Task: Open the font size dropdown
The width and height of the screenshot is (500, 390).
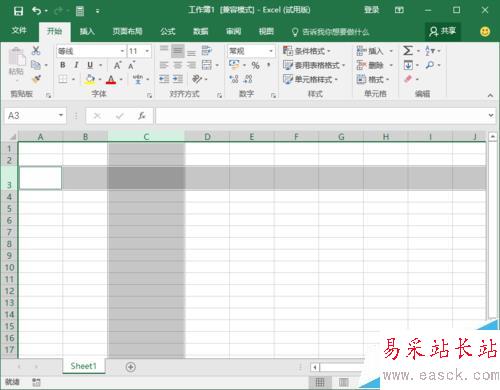Action: [x=147, y=51]
